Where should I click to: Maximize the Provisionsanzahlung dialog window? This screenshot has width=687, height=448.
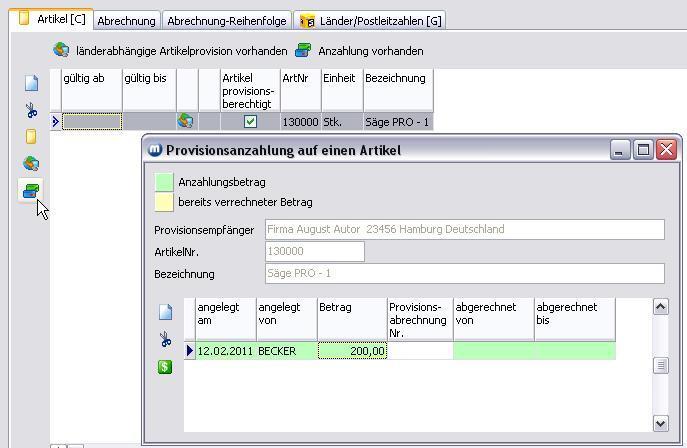point(644,150)
